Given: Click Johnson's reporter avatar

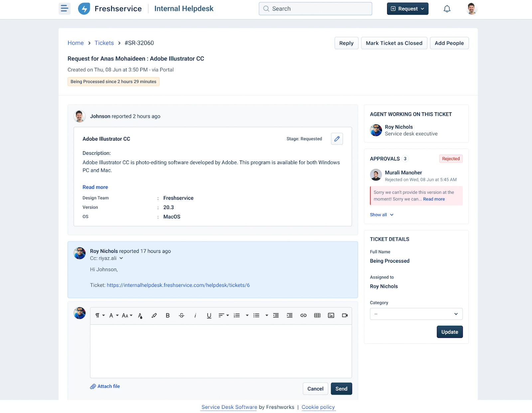Looking at the screenshot, I should (79, 116).
